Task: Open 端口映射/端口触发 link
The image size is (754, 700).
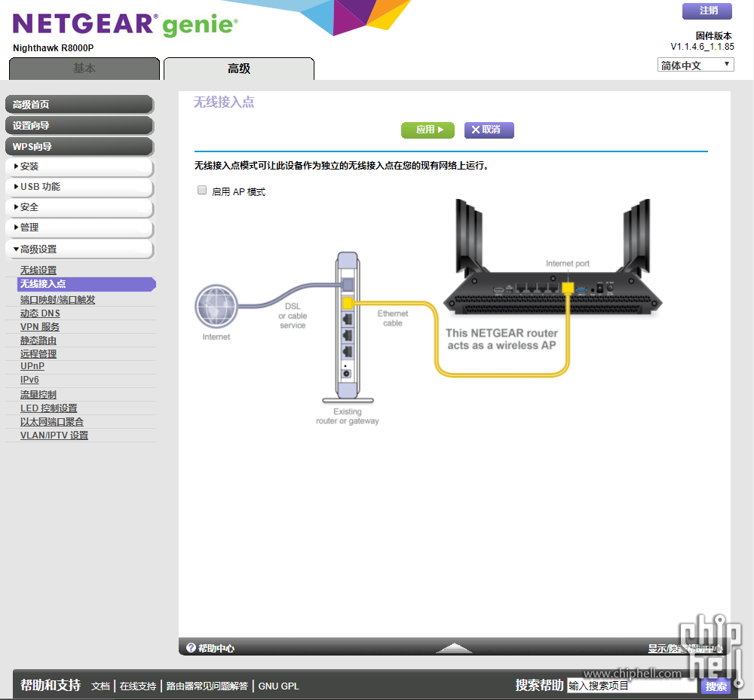Action: click(x=58, y=300)
